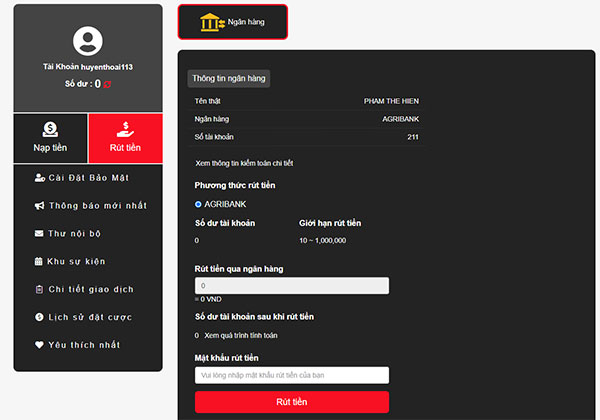This screenshot has height=420, width=600.
Task: Click the Nạp tiền deposit icon
Action: point(50,129)
